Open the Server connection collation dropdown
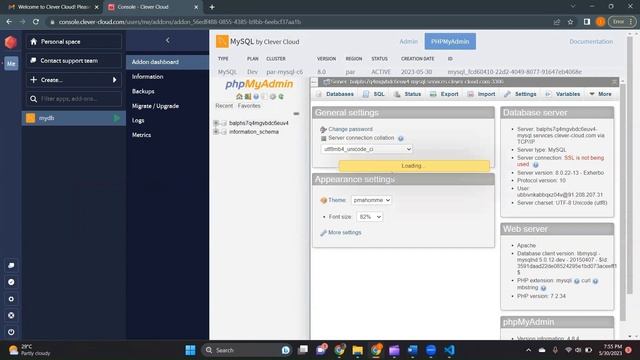Viewport: 640px width, 360px height. pos(367,149)
